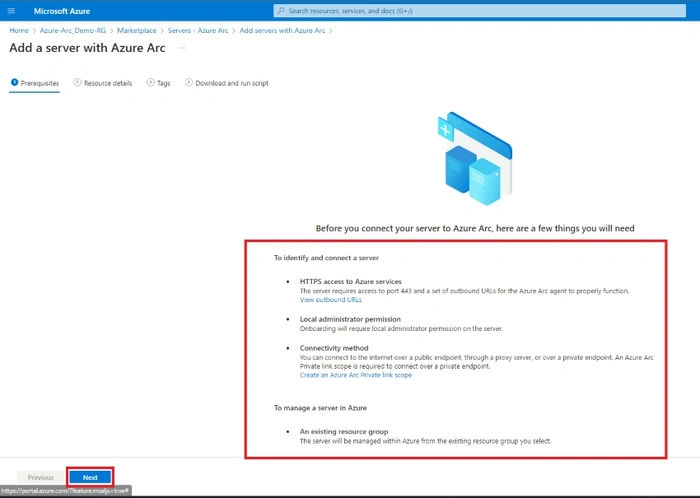This screenshot has width=700, height=498.
Task: Click the Add a server with Azure Arc heading
Action: coord(88,48)
